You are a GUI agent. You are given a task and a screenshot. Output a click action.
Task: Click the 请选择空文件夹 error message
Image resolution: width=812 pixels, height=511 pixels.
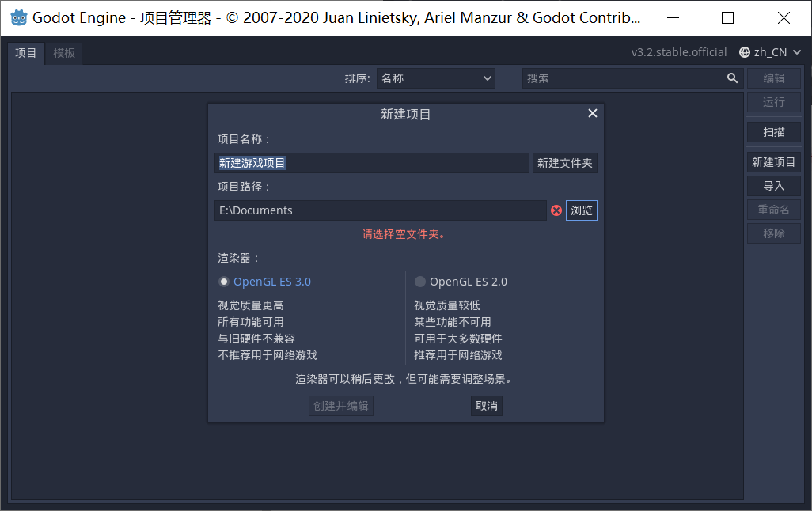(x=404, y=234)
